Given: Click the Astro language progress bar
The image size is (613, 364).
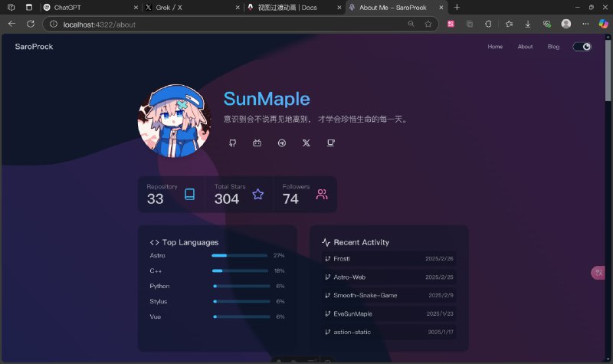Looking at the screenshot, I should click(x=239, y=255).
